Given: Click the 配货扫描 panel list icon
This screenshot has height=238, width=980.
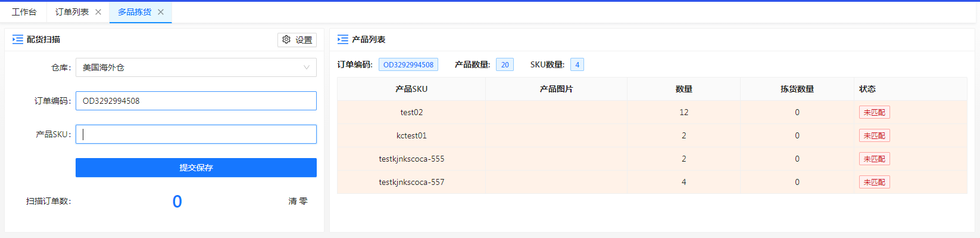Looking at the screenshot, I should [18, 39].
